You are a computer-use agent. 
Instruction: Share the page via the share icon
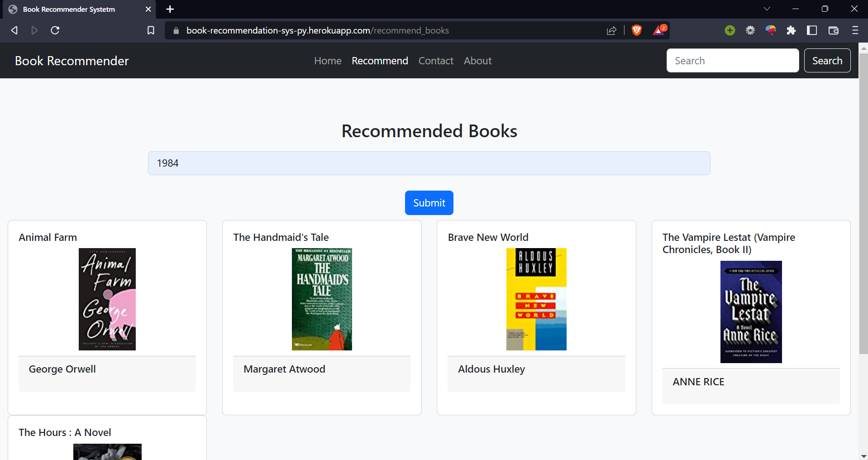pos(611,30)
